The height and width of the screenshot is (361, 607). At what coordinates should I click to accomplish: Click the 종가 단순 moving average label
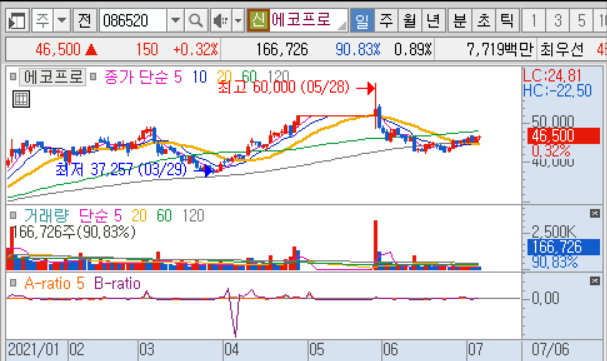point(135,77)
